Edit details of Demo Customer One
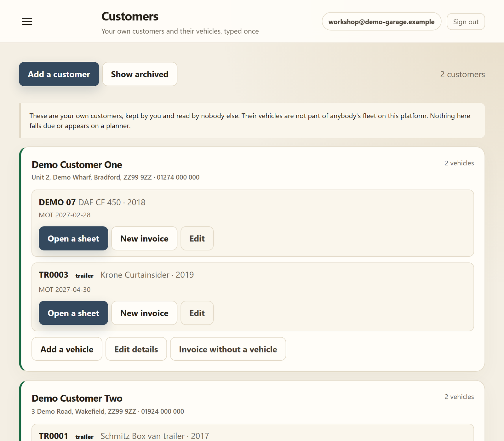Viewport: 504px width, 441px height. point(136,349)
